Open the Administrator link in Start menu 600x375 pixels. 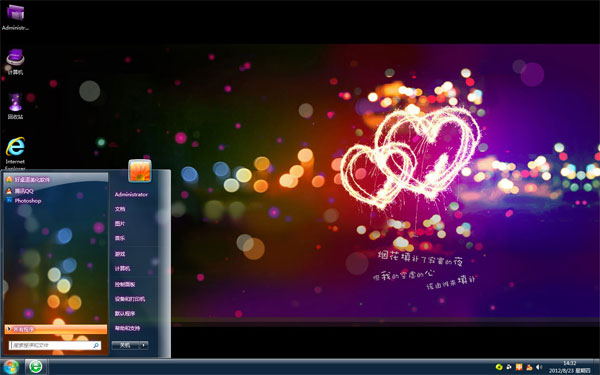pos(131,194)
